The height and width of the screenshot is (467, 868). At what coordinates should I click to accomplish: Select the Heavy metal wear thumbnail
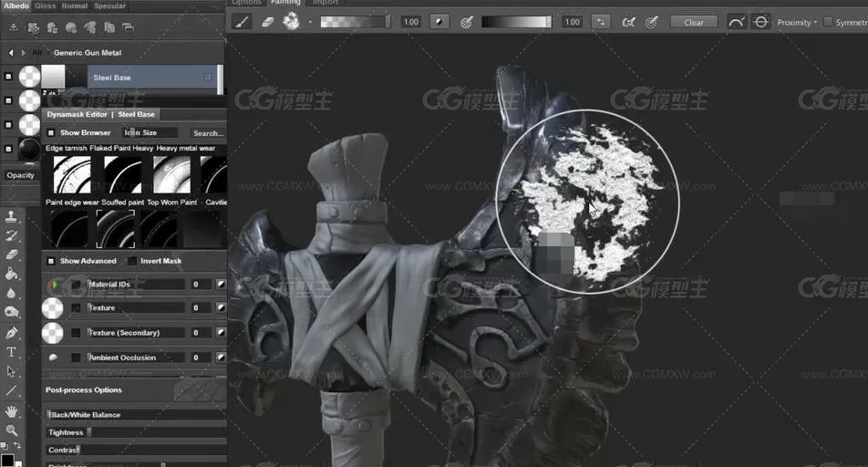point(172,174)
